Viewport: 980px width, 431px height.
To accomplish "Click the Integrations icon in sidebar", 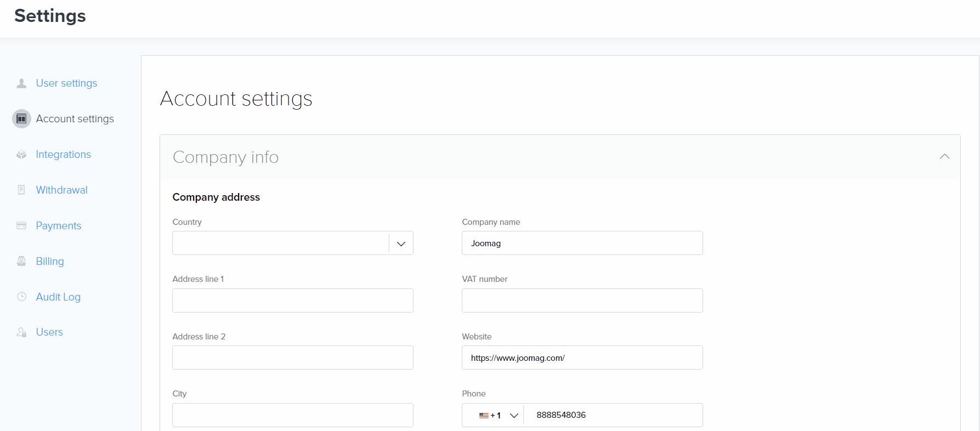I will 21,155.
